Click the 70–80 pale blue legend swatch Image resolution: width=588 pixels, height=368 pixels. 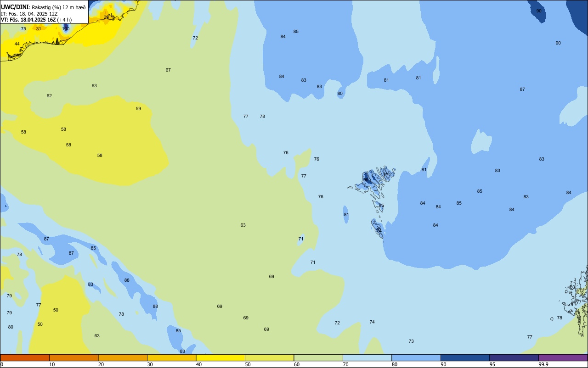[367, 357]
